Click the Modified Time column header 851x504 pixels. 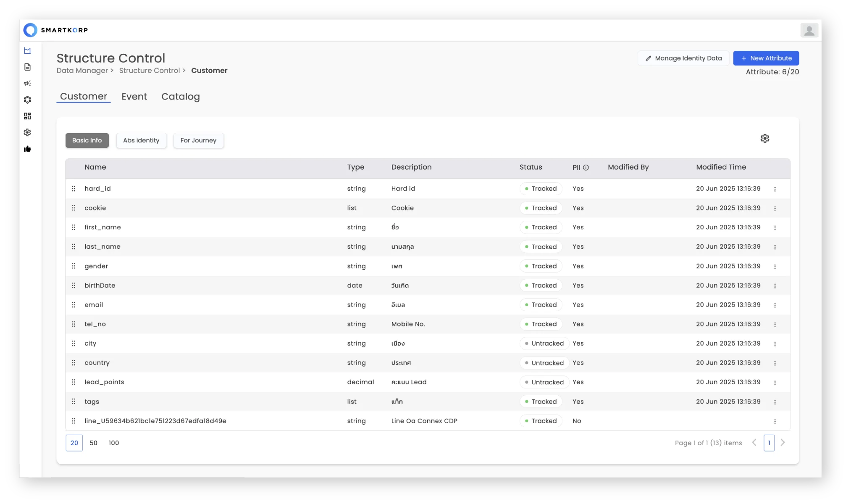tap(721, 167)
